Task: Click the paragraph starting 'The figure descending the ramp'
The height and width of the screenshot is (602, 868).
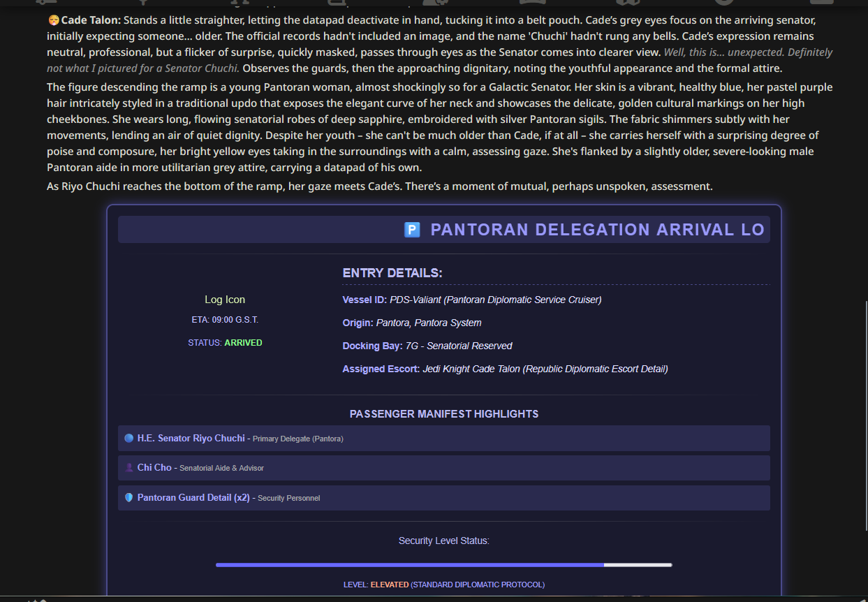Action: [x=441, y=128]
